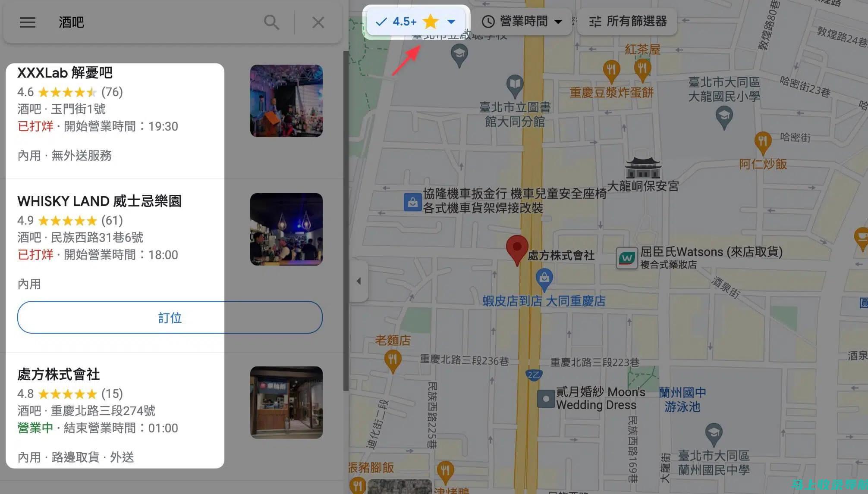Click the 處方株式會社 4.8 rating (15)

click(x=70, y=394)
